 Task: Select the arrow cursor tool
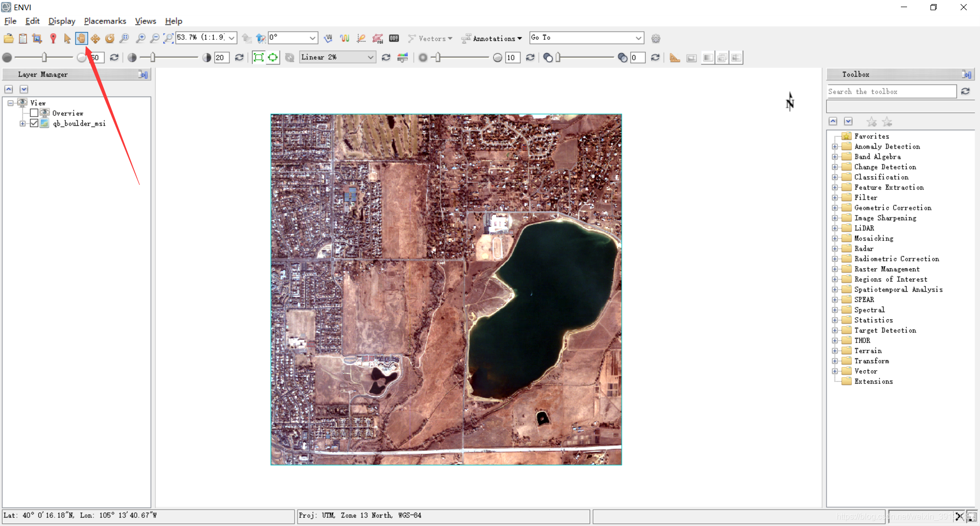coord(67,38)
